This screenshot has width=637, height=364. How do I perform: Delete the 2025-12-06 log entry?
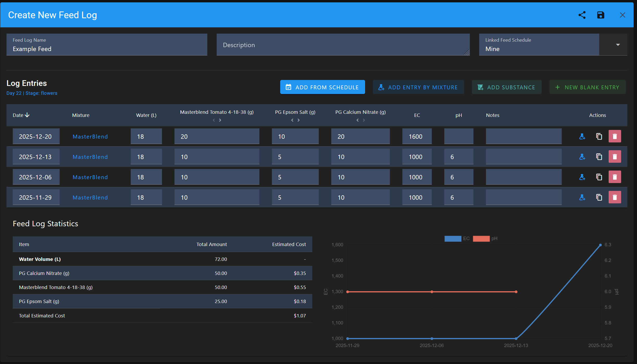(615, 177)
